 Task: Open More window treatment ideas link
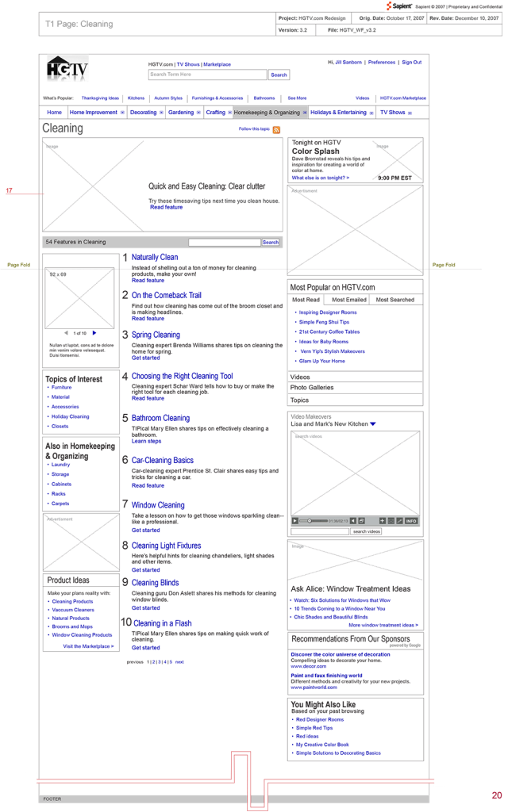pyautogui.click(x=383, y=625)
